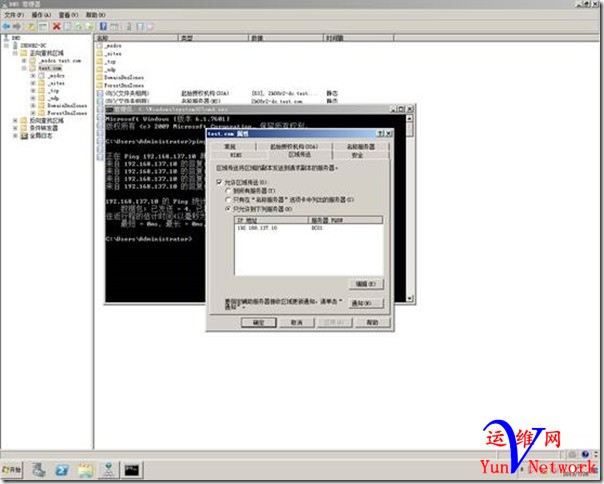604x484 pixels.
Task: Switch to the 安全 tab
Action: coord(357,155)
